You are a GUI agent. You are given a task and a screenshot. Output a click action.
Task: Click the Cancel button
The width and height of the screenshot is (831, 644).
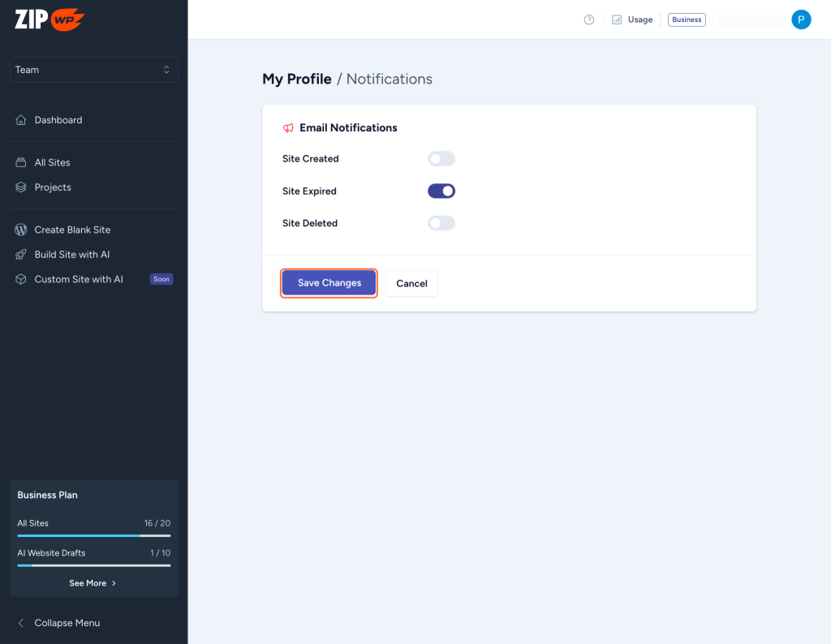coord(411,283)
